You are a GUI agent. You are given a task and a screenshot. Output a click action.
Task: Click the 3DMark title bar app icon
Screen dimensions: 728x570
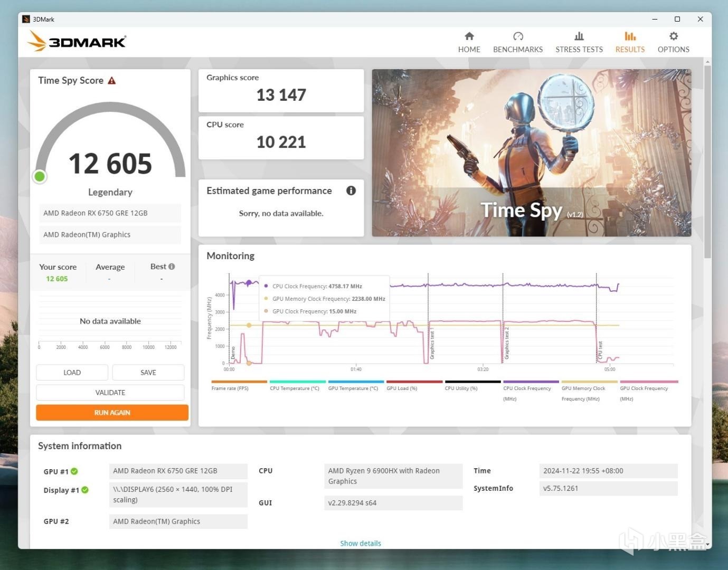26,19
